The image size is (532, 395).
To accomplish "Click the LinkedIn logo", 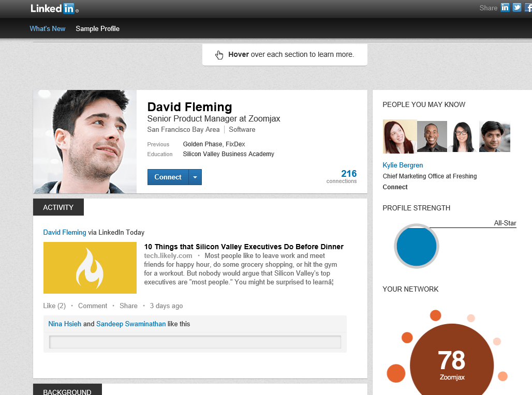I will tap(55, 8).
